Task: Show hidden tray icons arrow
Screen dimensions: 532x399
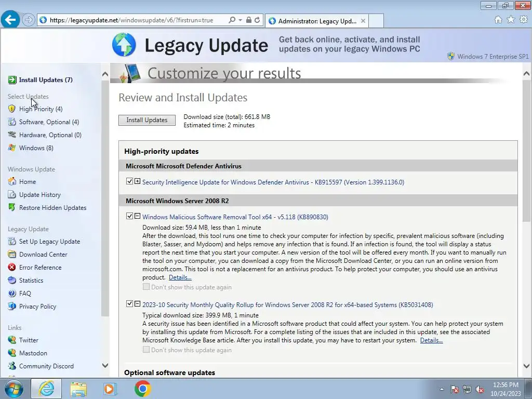Action: (x=442, y=390)
